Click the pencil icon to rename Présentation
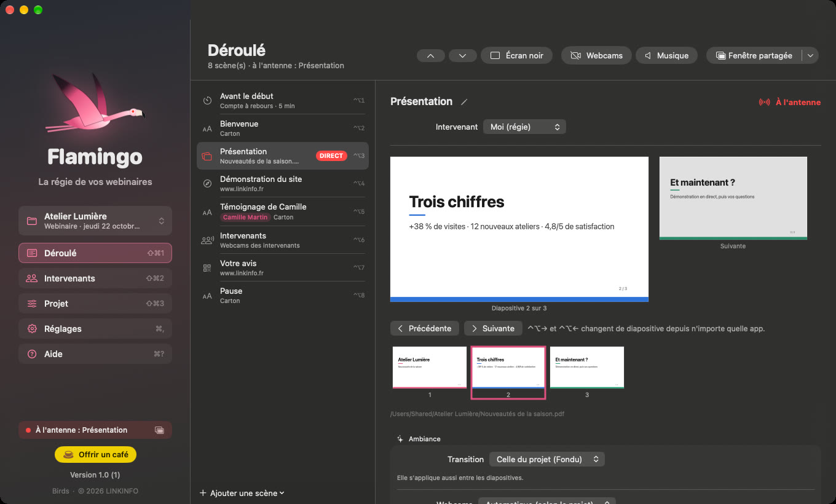The height and width of the screenshot is (504, 836). pyautogui.click(x=465, y=102)
